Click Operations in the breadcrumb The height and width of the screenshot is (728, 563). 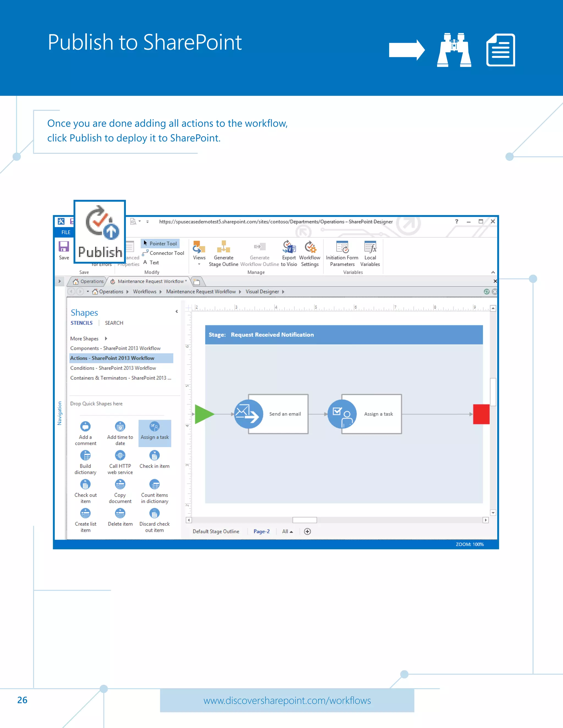pyautogui.click(x=111, y=292)
